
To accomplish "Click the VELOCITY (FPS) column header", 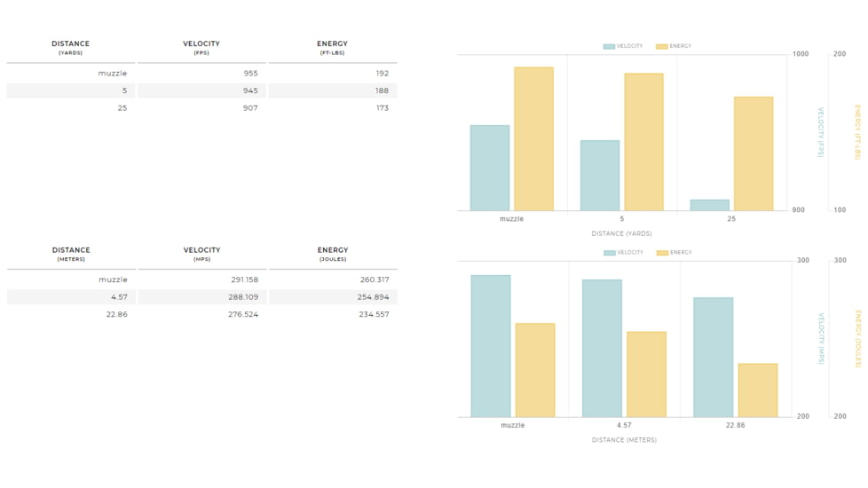I will (x=201, y=47).
